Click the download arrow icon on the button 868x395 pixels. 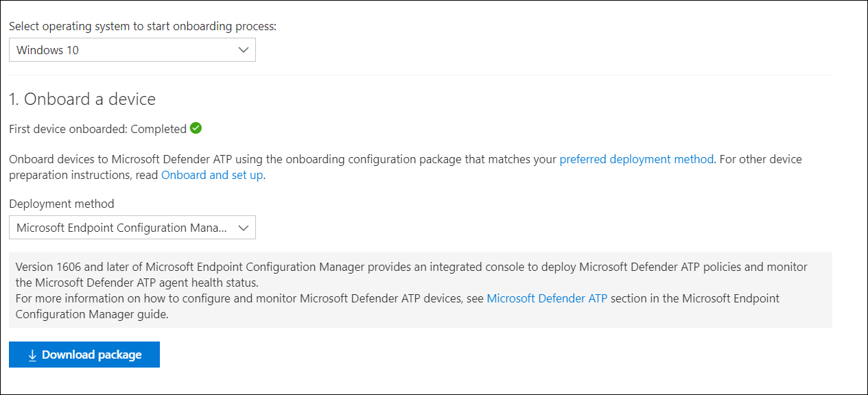point(32,355)
